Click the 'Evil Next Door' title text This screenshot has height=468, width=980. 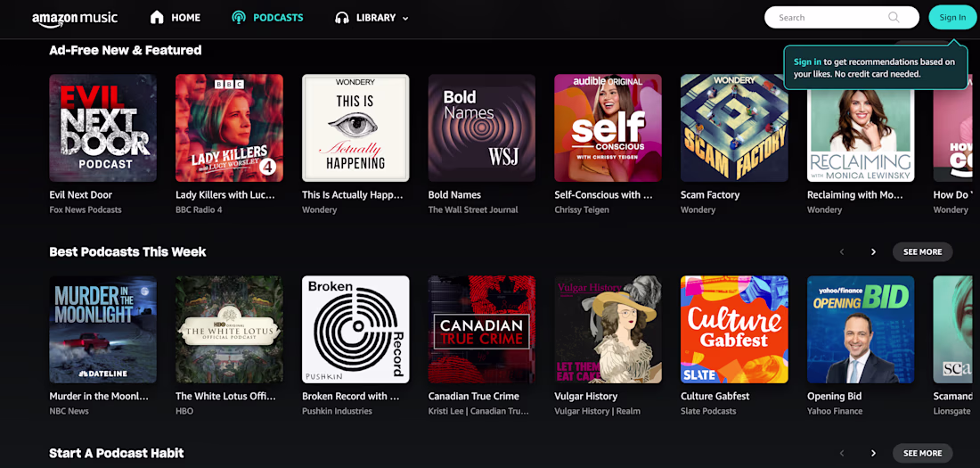[80, 195]
